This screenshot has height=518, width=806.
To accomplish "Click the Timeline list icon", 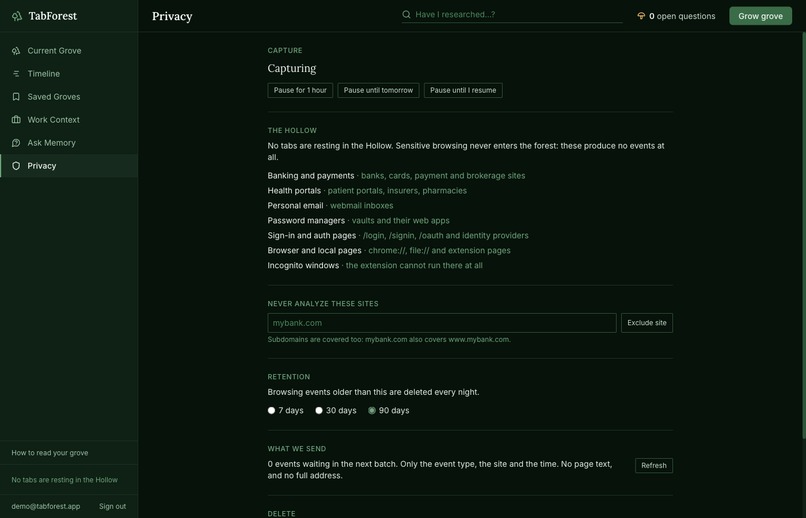I will [x=16, y=73].
